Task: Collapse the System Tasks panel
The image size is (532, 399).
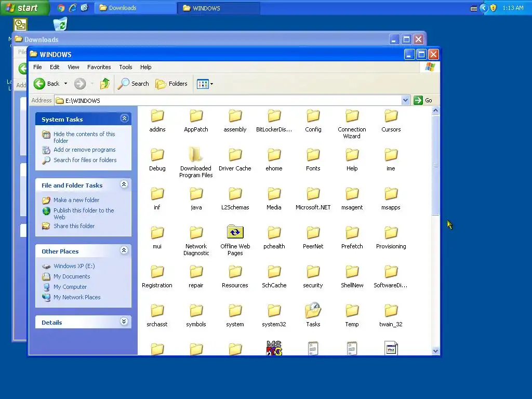Action: (124, 118)
